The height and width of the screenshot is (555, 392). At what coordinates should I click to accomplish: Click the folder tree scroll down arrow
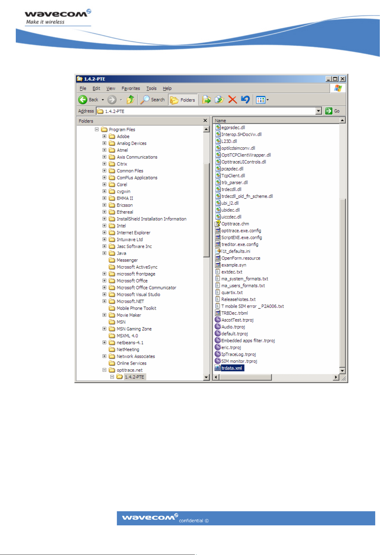click(206, 377)
